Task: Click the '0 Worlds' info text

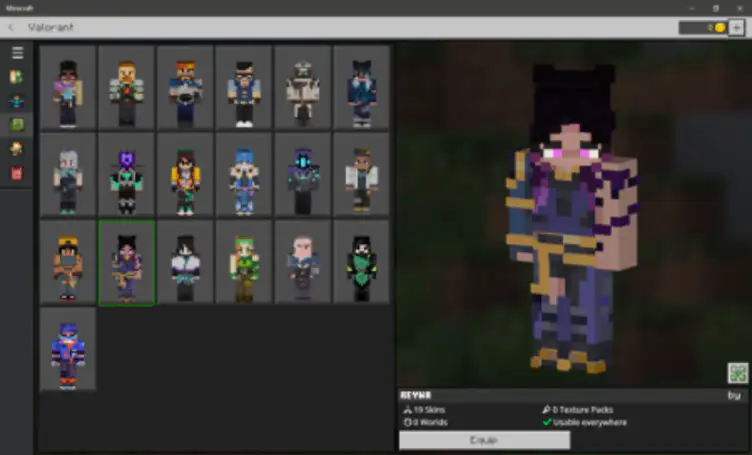Action: pos(430,422)
